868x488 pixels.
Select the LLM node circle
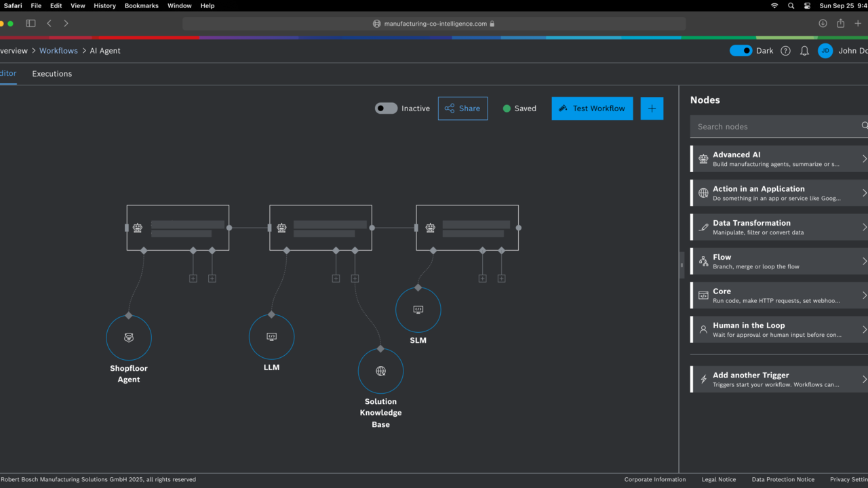(x=271, y=337)
